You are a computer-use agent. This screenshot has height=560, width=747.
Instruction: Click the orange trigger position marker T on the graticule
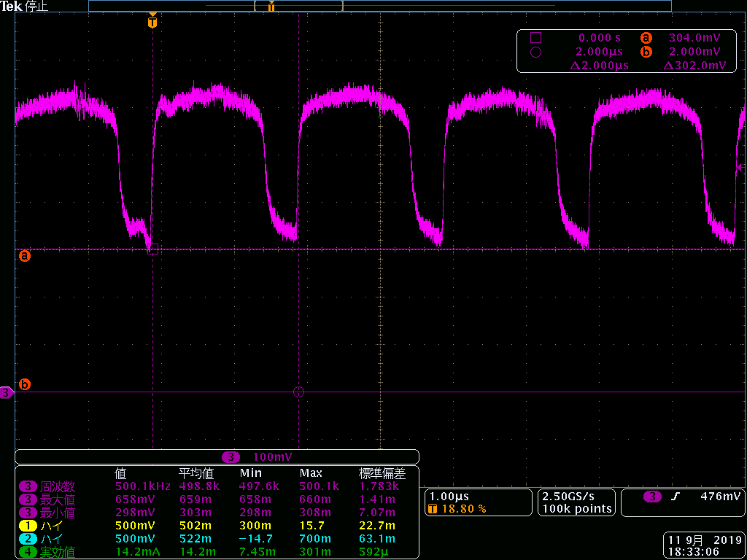pos(152,22)
